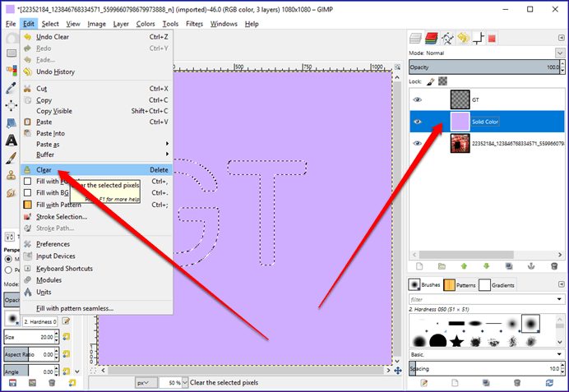Choose Clear in the Edit menu
569x392 pixels.
pos(96,170)
